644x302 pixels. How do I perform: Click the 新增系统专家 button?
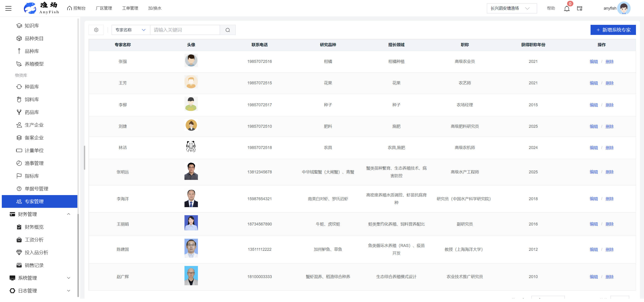pos(613,30)
